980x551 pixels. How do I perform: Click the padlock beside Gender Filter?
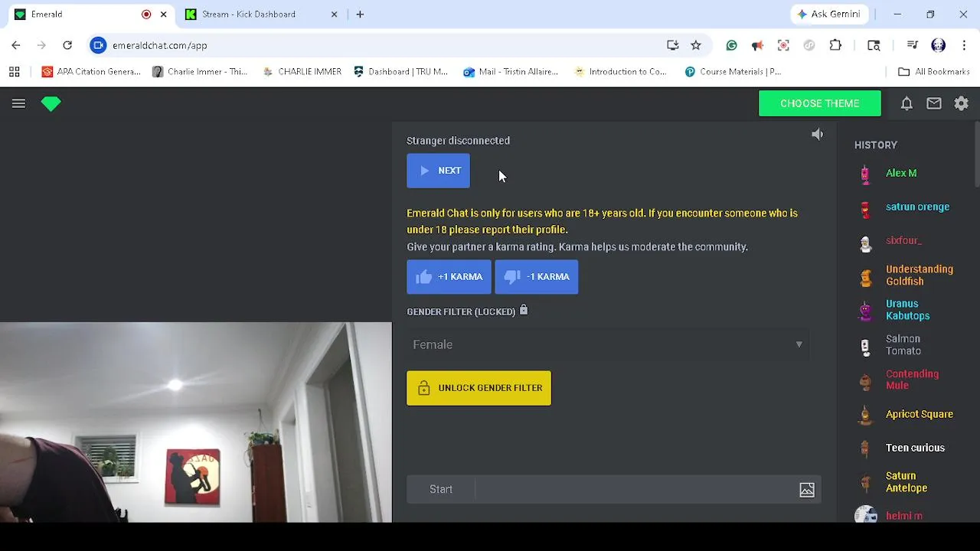click(x=524, y=310)
